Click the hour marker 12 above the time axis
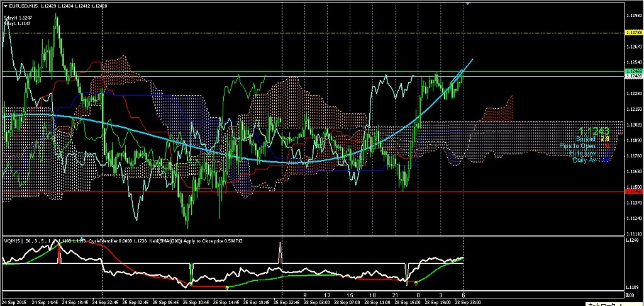644x306 pixels. (x=327, y=295)
